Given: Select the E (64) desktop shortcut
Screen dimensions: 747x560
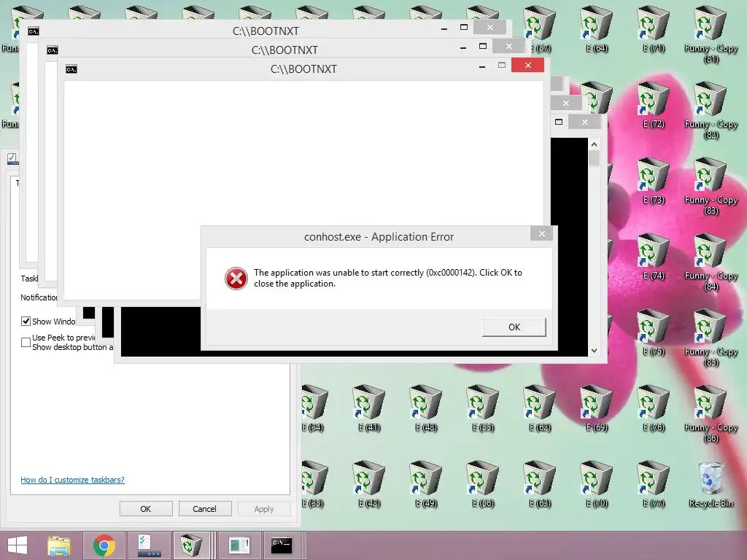Looking at the screenshot, I should [x=597, y=28].
